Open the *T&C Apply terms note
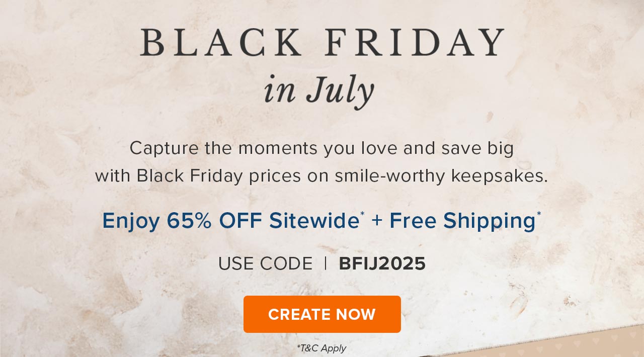 coord(321,348)
